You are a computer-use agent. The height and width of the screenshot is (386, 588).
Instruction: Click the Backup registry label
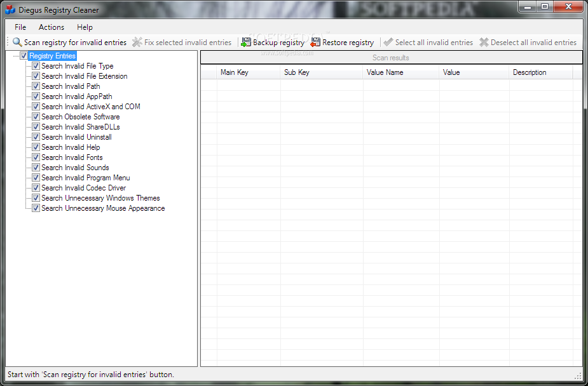[278, 43]
